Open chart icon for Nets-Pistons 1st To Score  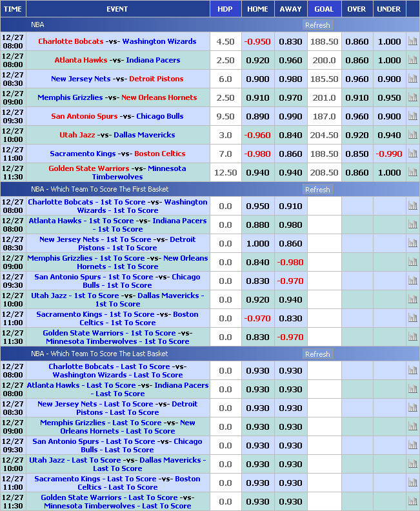coord(412,244)
